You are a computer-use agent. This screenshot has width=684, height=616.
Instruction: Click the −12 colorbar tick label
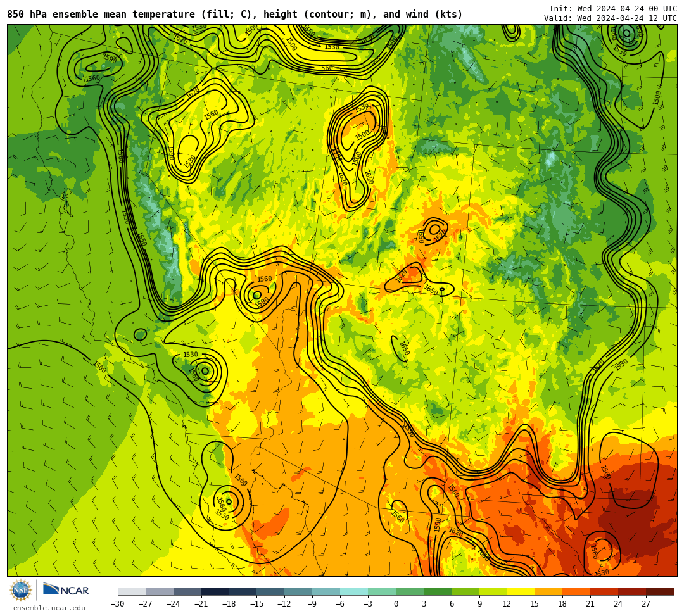tap(285, 604)
